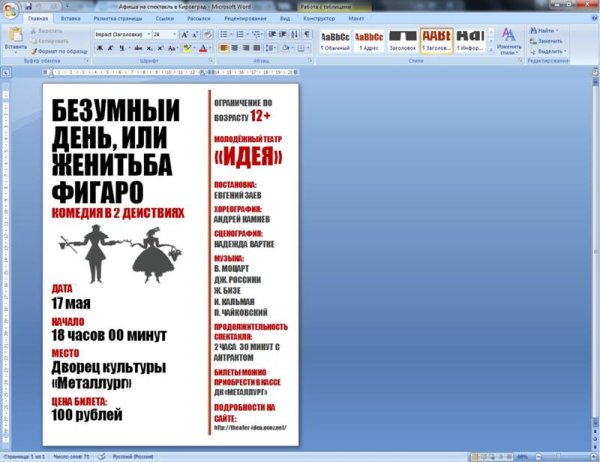The height and width of the screenshot is (462, 600).
Task: Save the document from quick access toolbar
Action: click(28, 7)
